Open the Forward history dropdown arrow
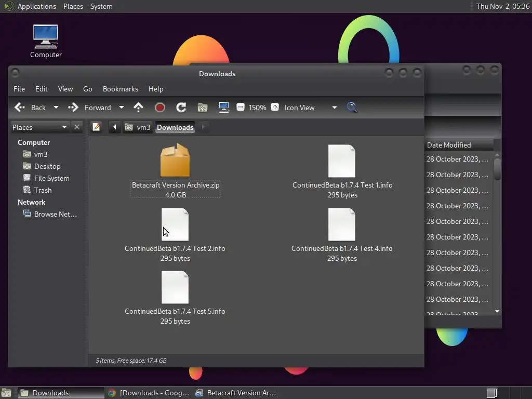 pos(121,108)
